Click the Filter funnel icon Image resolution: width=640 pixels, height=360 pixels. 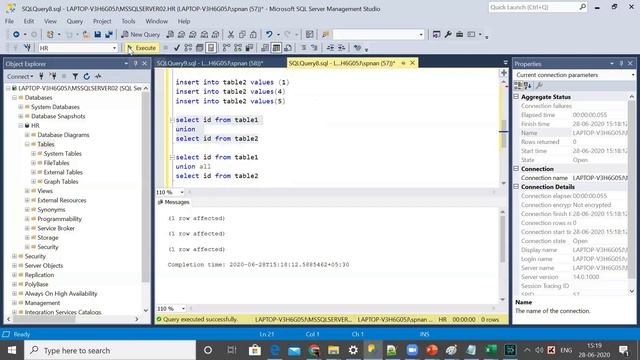point(75,76)
